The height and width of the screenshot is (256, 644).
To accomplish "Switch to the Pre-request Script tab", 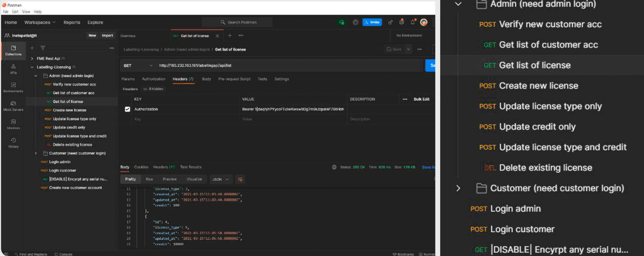I will tap(234, 79).
